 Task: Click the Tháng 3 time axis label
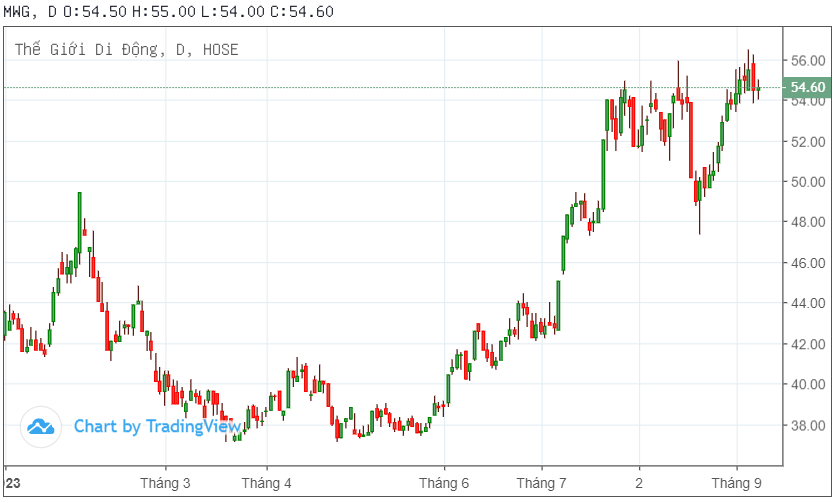point(165,483)
